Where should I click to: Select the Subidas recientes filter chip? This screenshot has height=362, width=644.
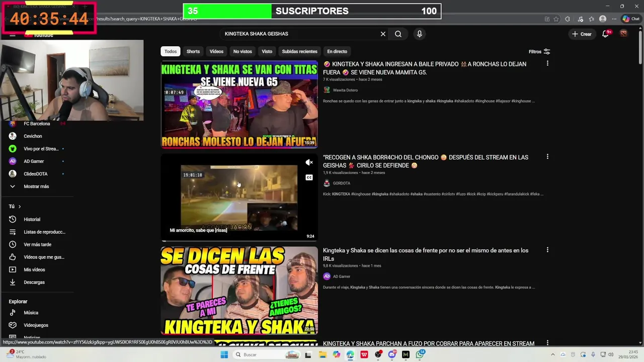[299, 51]
